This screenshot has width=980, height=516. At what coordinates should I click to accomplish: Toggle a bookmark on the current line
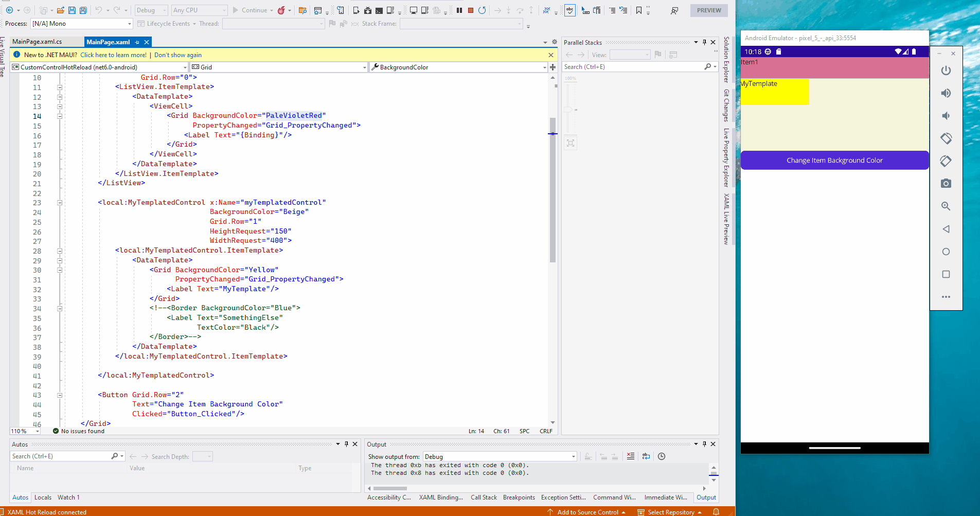coord(638,10)
